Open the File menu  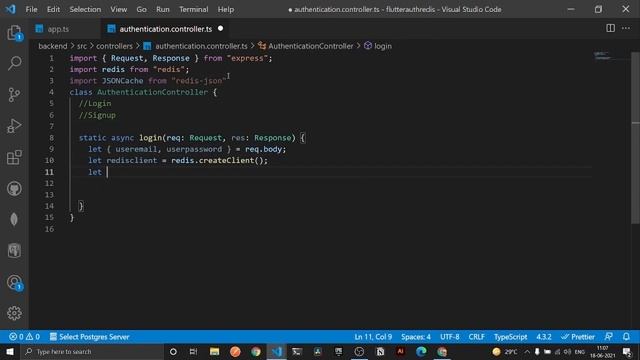(31, 9)
